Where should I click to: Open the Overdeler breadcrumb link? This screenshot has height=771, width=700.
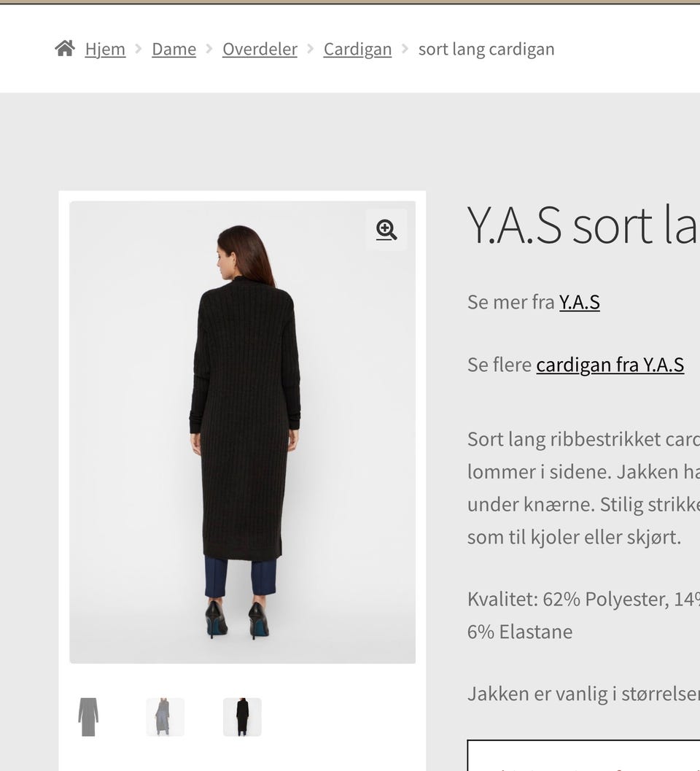tap(260, 49)
